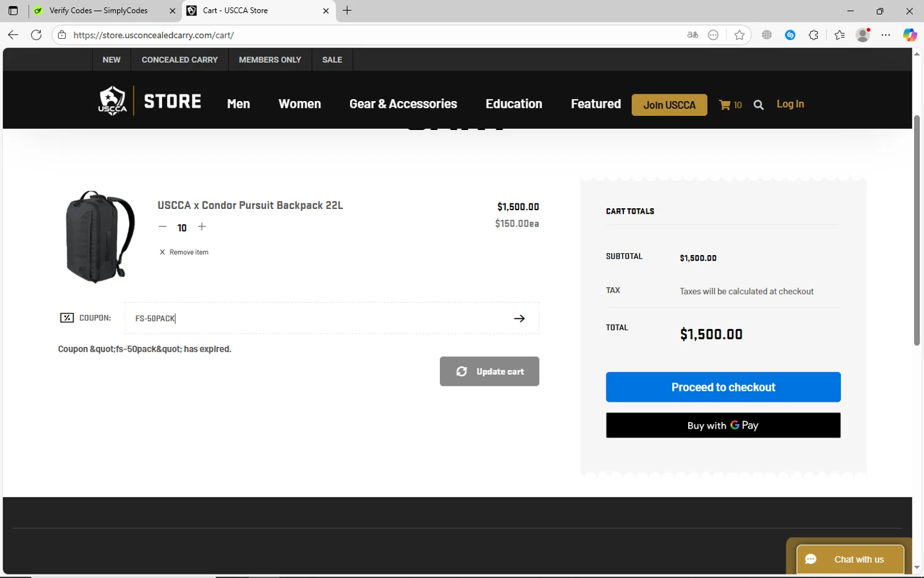Open Chat with us widget
This screenshot has width=924, height=578.
[x=850, y=560]
